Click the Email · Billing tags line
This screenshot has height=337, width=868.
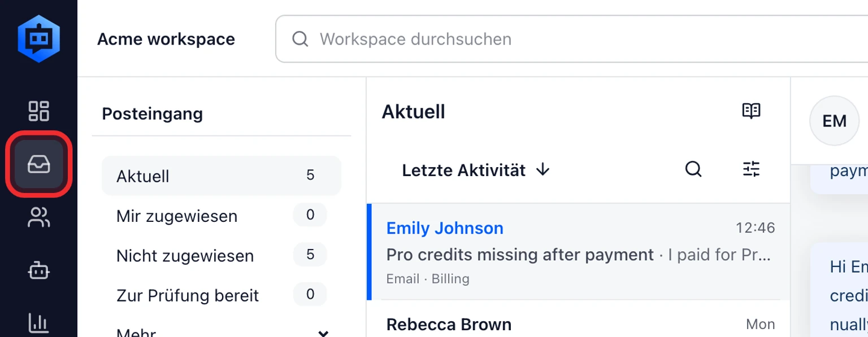428,279
